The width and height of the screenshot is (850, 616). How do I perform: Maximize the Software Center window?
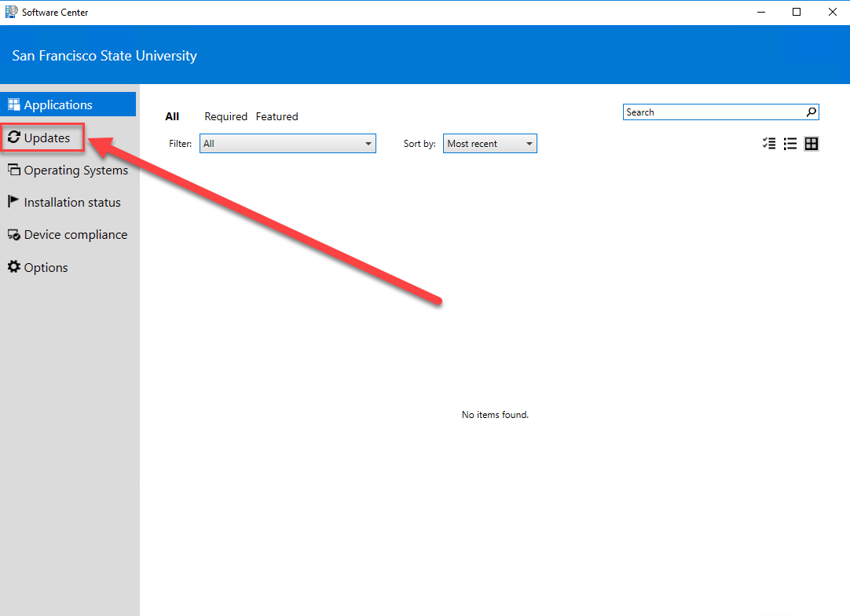pyautogui.click(x=797, y=12)
